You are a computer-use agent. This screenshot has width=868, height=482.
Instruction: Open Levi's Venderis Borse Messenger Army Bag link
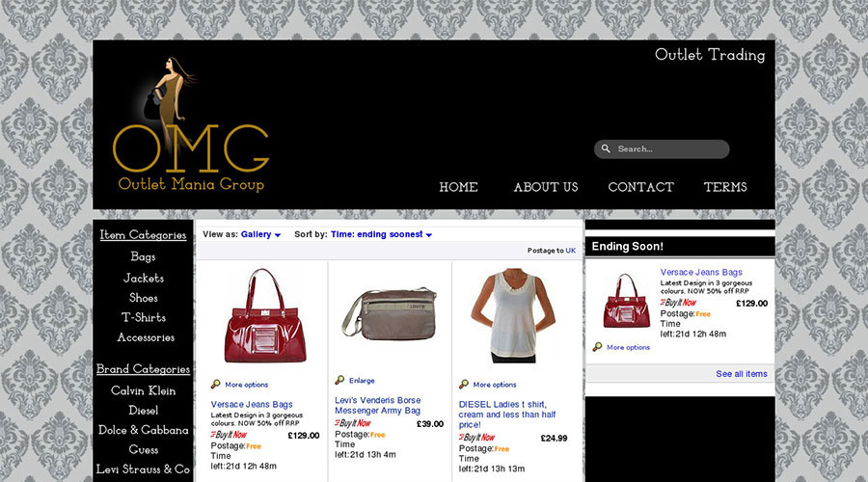(377, 405)
